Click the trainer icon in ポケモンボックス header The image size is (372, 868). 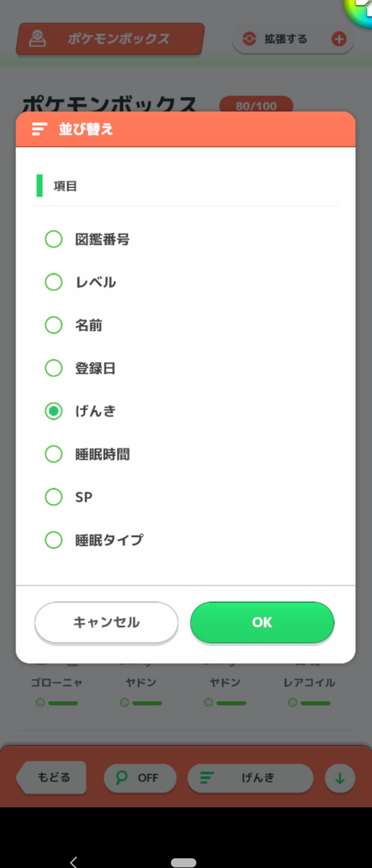click(38, 39)
